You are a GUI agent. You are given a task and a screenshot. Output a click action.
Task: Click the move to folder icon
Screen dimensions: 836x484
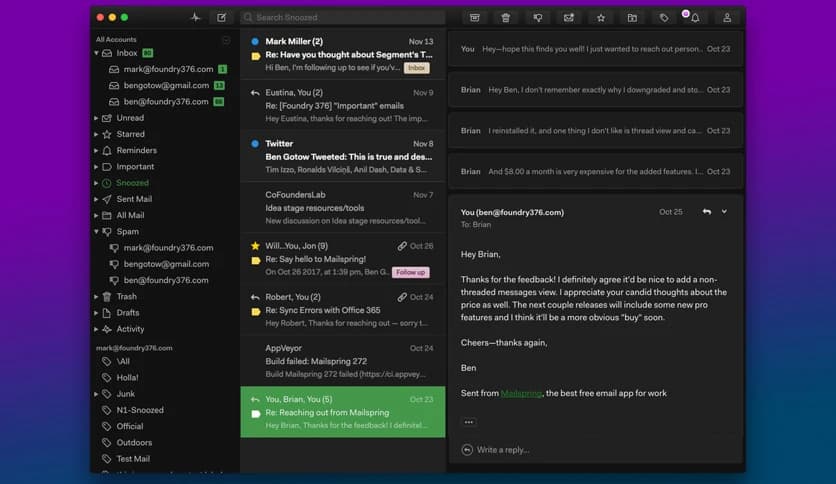pyautogui.click(x=632, y=18)
